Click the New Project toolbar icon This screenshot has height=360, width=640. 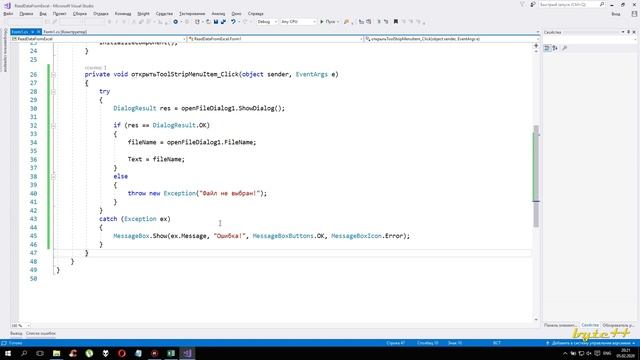tap(198, 22)
